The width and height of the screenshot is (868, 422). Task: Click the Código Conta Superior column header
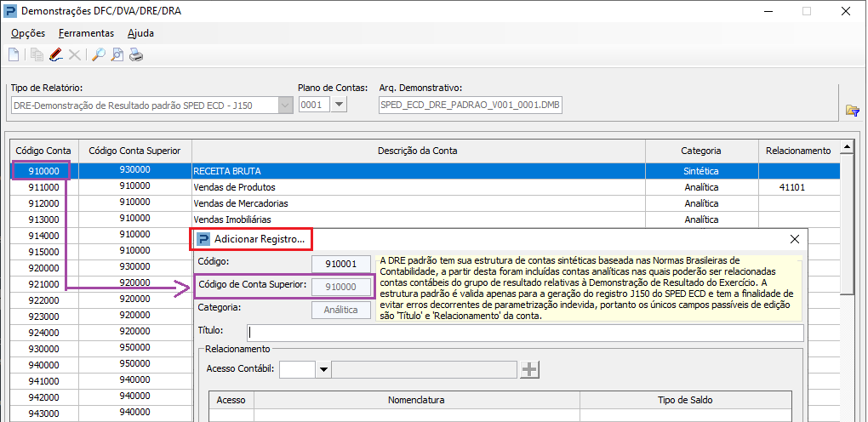[x=135, y=151]
